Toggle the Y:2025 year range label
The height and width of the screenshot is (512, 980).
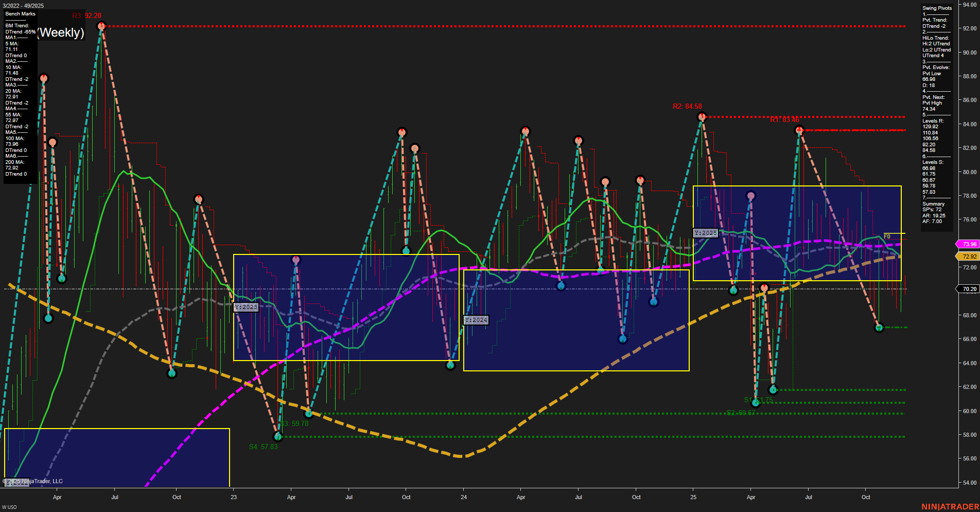(706, 232)
